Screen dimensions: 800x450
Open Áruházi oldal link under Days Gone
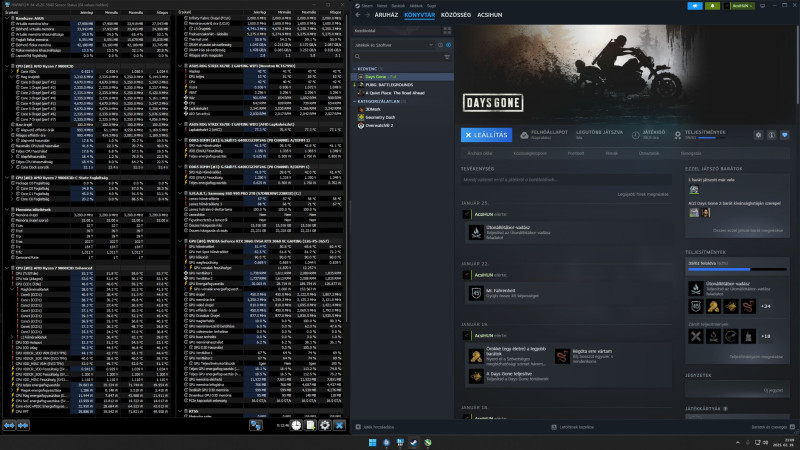click(x=481, y=153)
